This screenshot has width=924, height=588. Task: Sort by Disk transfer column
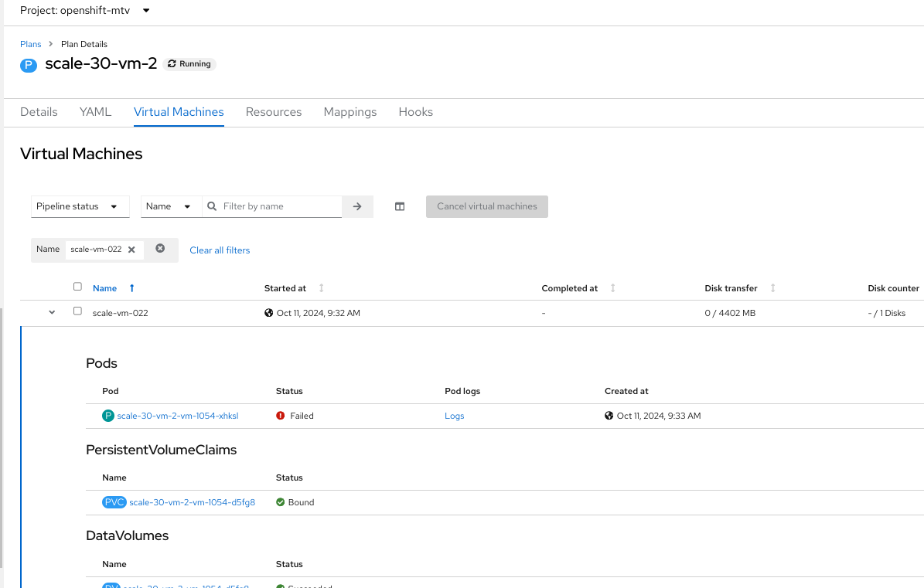coord(772,288)
